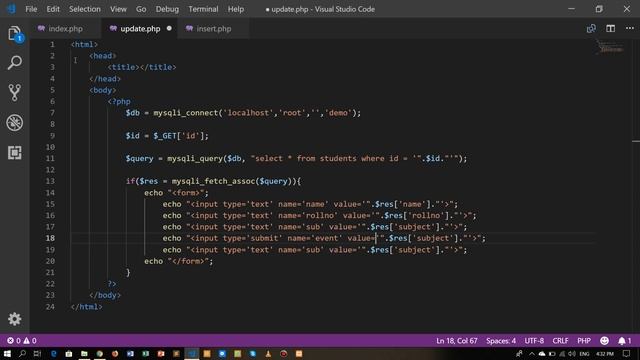Split the editor to the right
The width and height of the screenshot is (640, 360).
[x=610, y=29]
